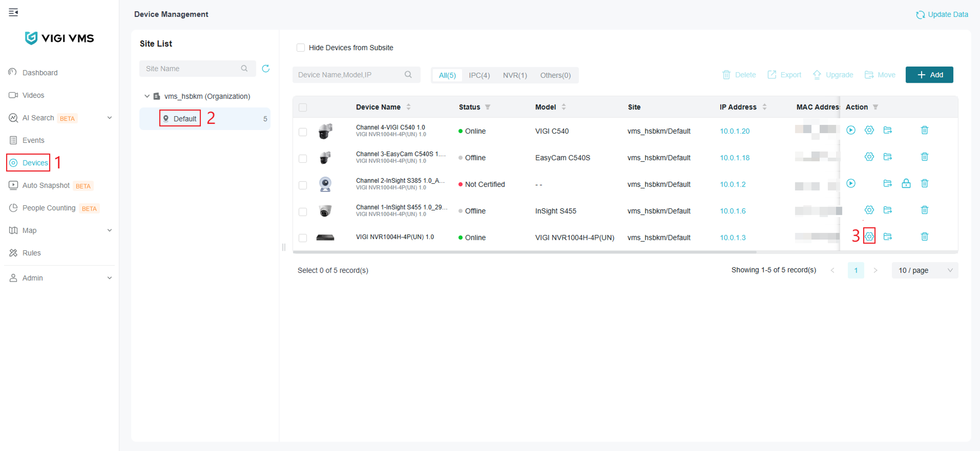Click the Delete toolbar button

739,74
